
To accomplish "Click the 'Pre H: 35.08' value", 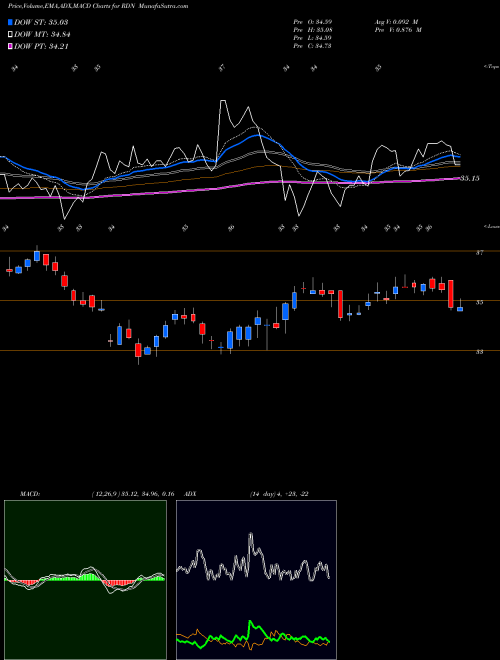I will click(313, 30).
